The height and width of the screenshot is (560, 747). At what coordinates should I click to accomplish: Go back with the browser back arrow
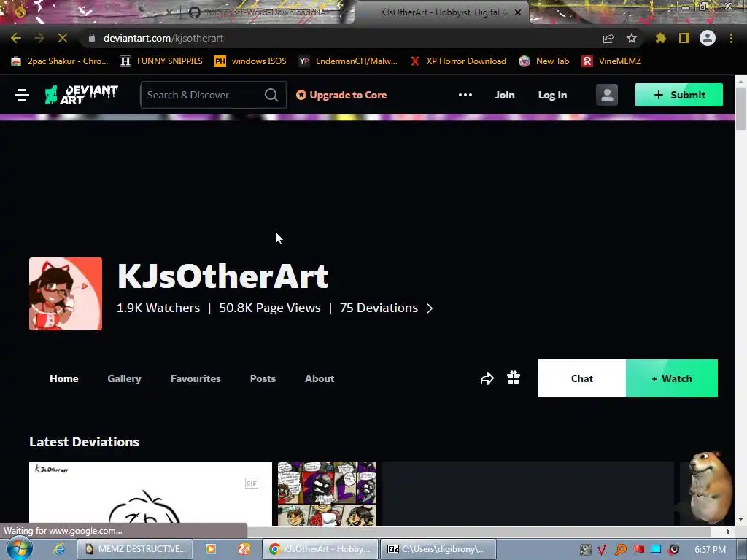(16, 38)
